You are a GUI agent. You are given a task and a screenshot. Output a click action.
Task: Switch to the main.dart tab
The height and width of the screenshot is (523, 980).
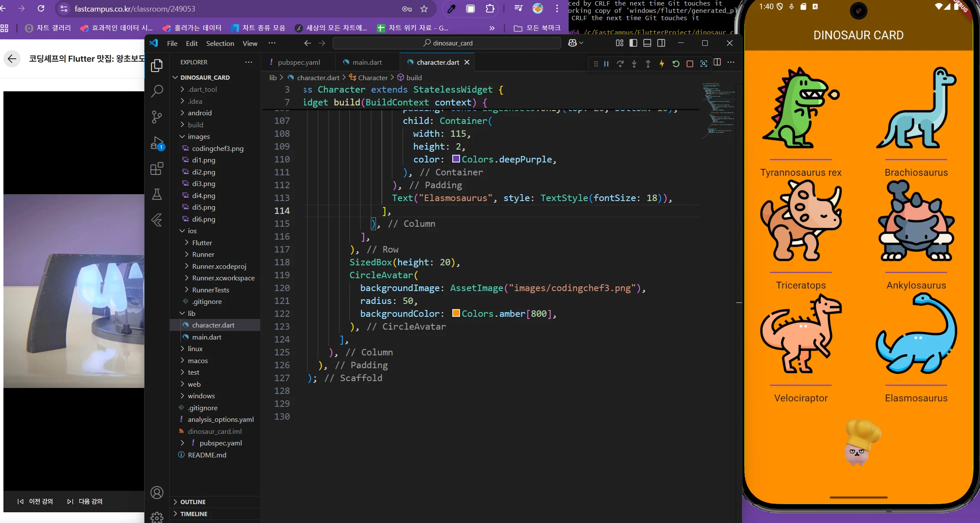click(367, 62)
